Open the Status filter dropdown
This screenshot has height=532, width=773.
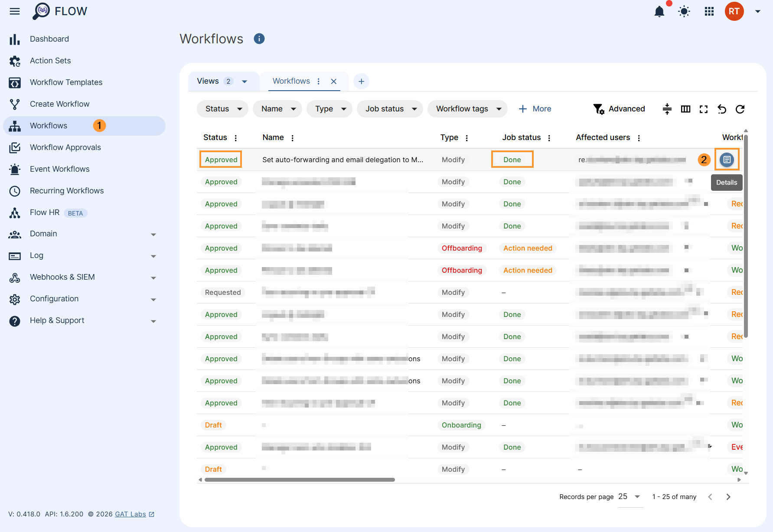pos(222,109)
